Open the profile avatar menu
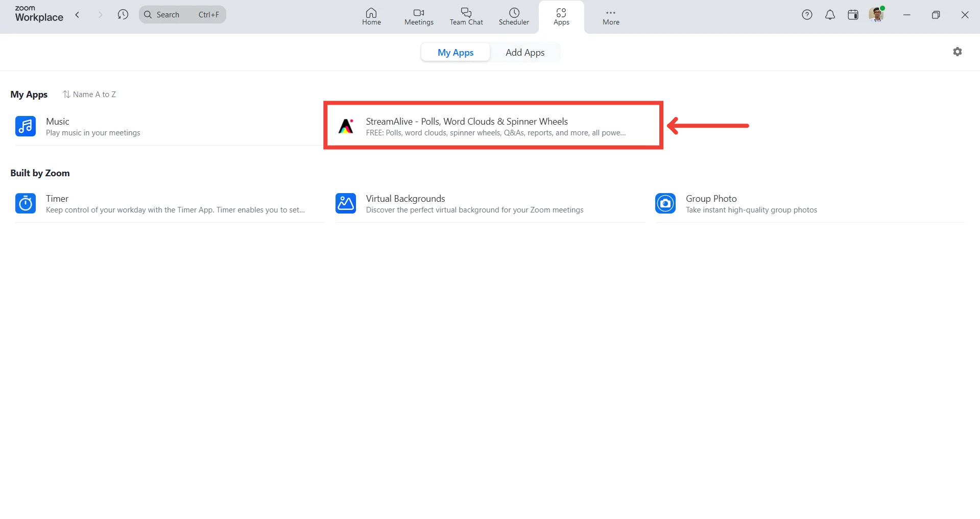 pos(876,15)
